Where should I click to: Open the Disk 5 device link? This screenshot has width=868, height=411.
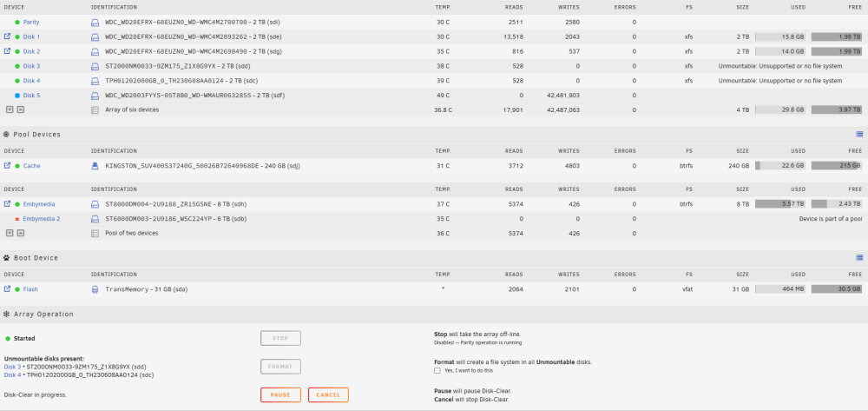(x=31, y=96)
